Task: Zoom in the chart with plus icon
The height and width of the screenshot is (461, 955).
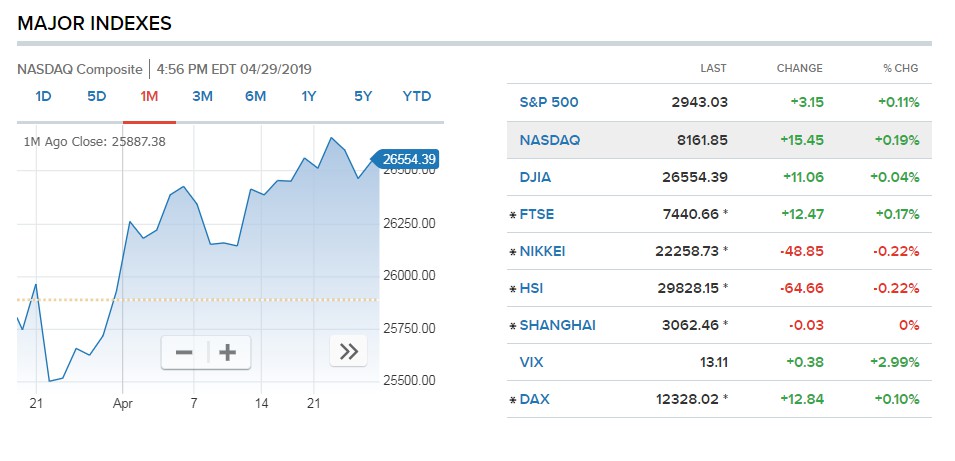Action: tap(228, 352)
